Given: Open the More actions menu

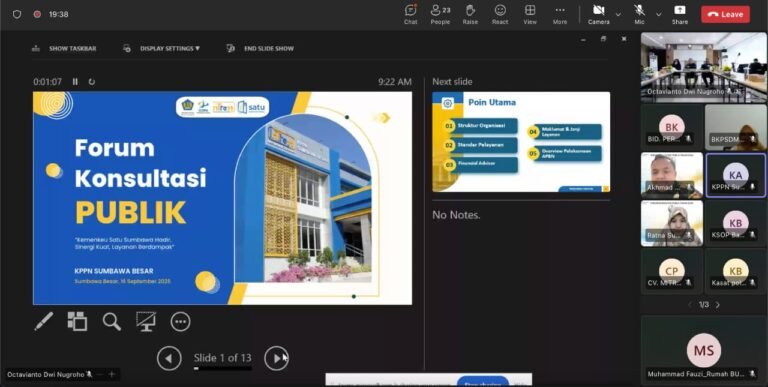Looking at the screenshot, I should point(560,14).
